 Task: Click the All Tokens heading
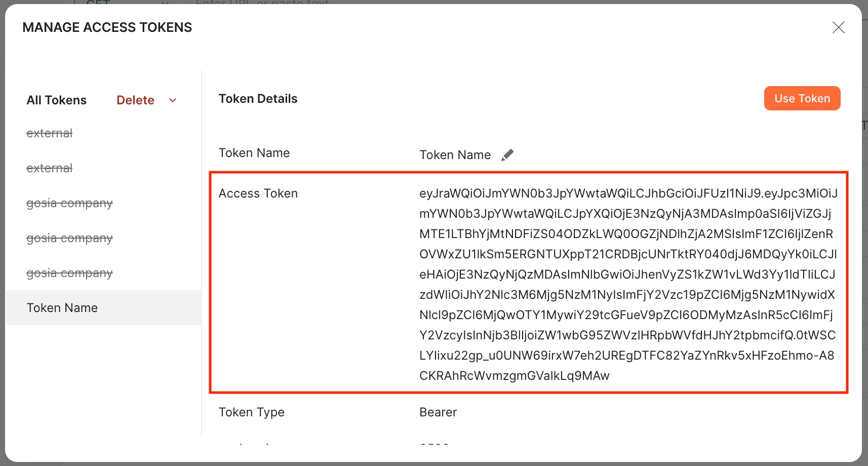57,100
